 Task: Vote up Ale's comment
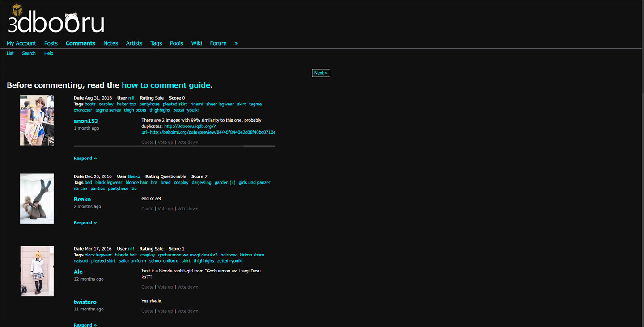pos(165,287)
